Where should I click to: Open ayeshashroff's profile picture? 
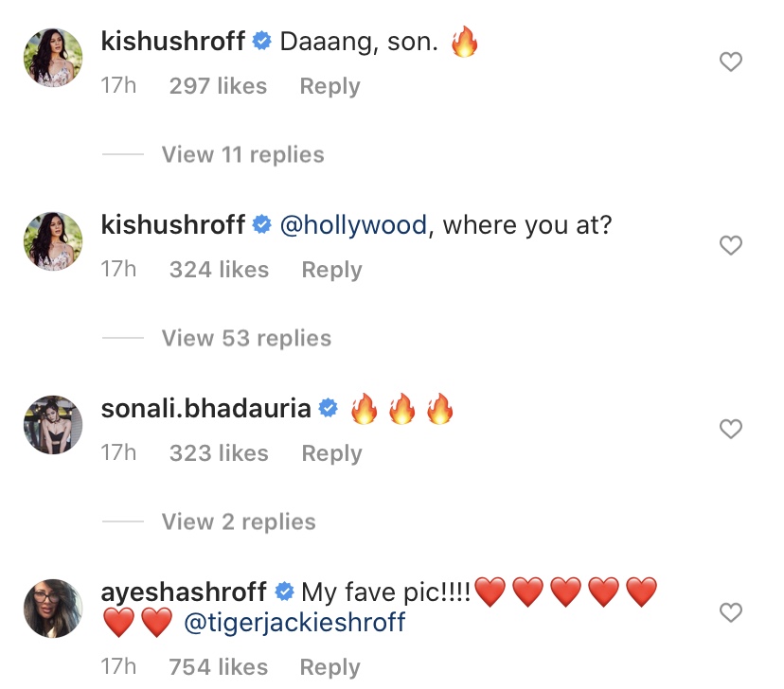[x=52, y=609]
